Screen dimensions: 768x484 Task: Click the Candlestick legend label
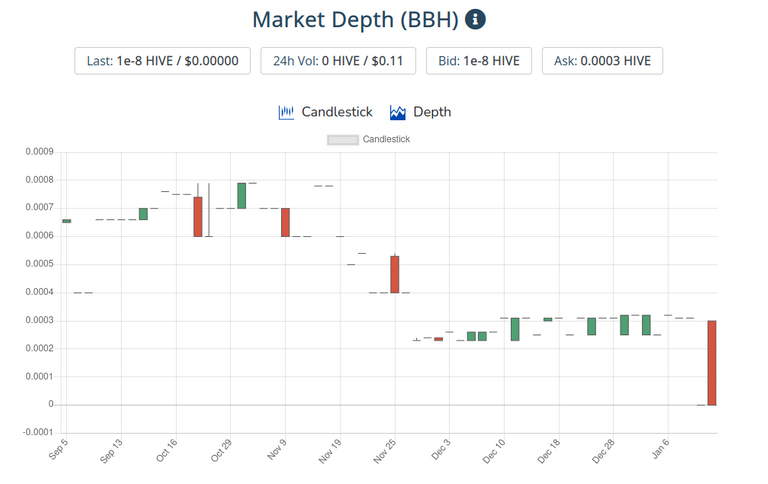point(386,140)
